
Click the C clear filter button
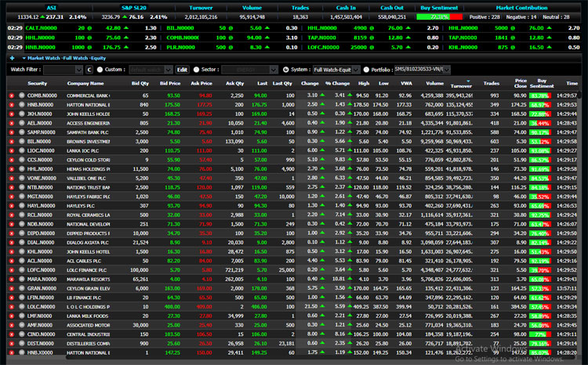89,70
